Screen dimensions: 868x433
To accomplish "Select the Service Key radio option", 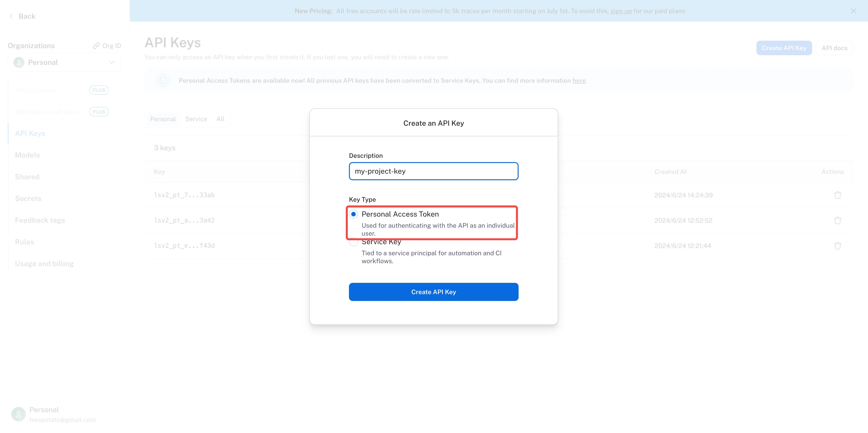I will 353,243.
